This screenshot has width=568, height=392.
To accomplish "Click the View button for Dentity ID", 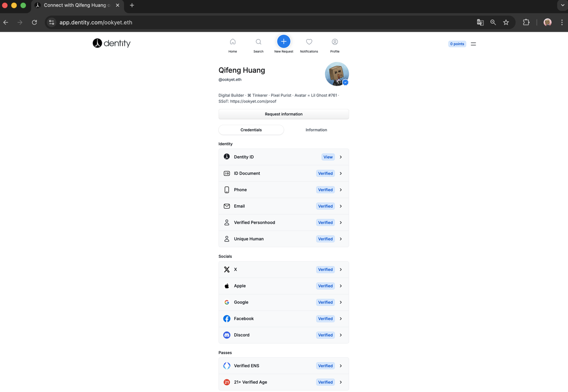I will click(x=328, y=157).
